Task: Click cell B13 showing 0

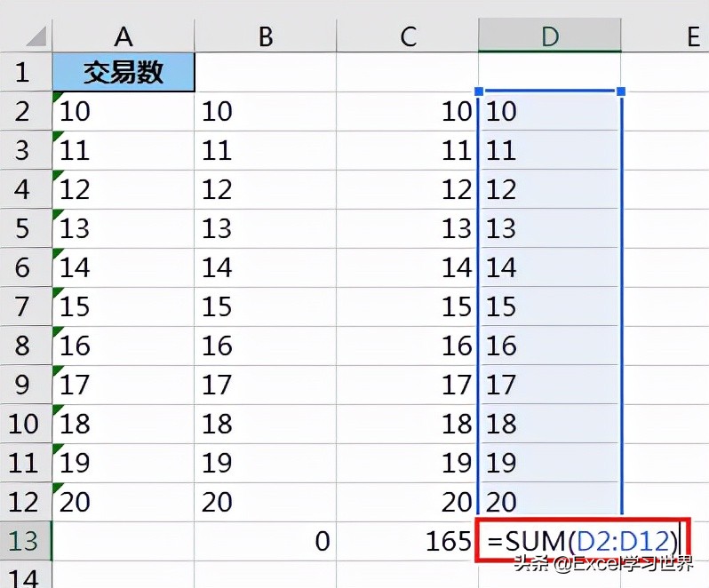Action: pyautogui.click(x=266, y=541)
